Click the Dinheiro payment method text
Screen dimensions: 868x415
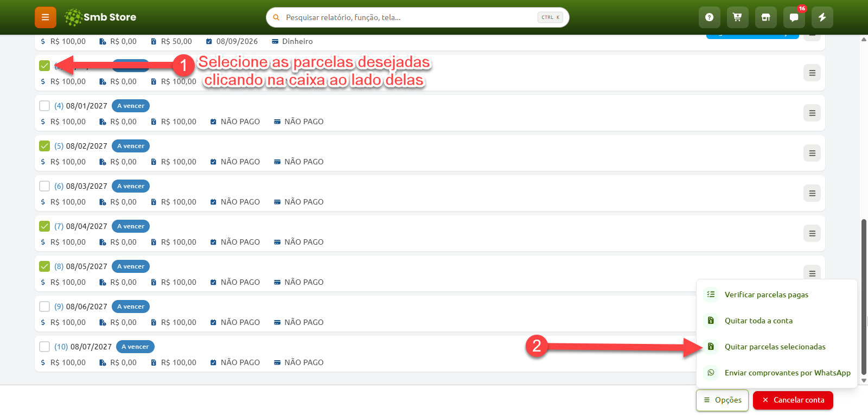point(297,41)
